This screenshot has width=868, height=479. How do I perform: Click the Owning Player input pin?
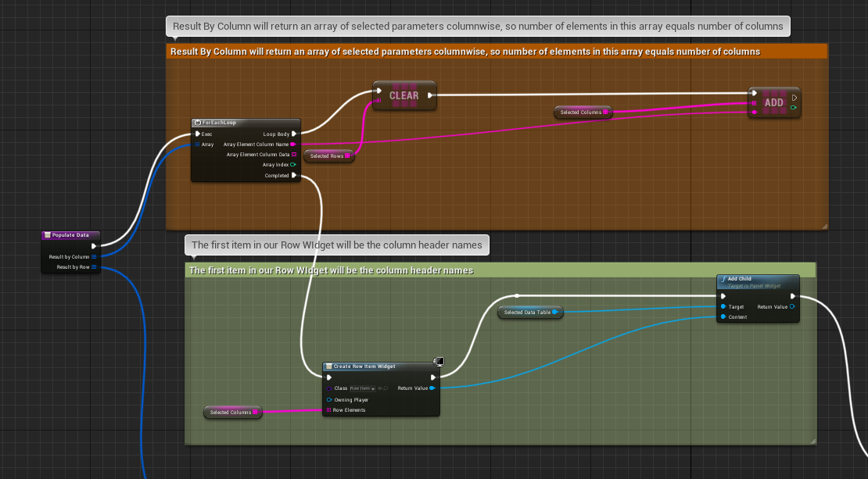[x=329, y=399]
